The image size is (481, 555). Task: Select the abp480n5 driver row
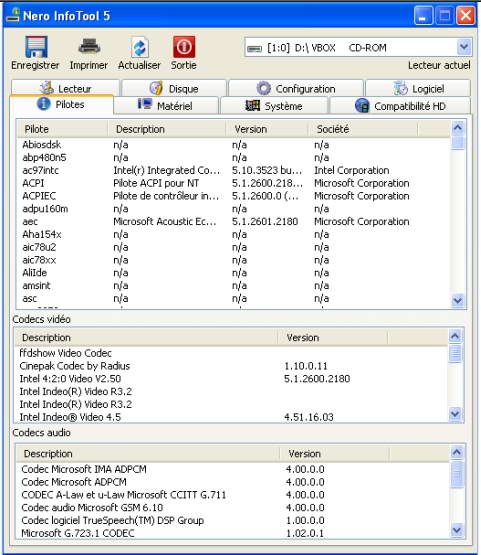tap(234, 158)
